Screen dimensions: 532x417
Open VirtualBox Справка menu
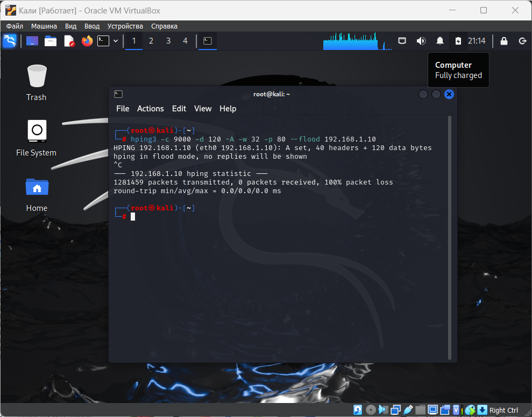tap(164, 26)
